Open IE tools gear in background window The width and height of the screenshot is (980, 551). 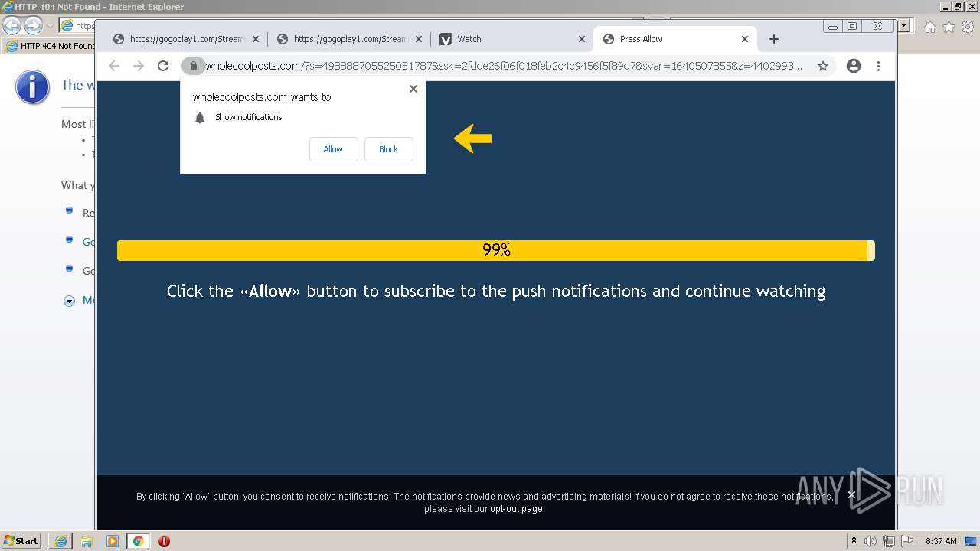point(969,27)
